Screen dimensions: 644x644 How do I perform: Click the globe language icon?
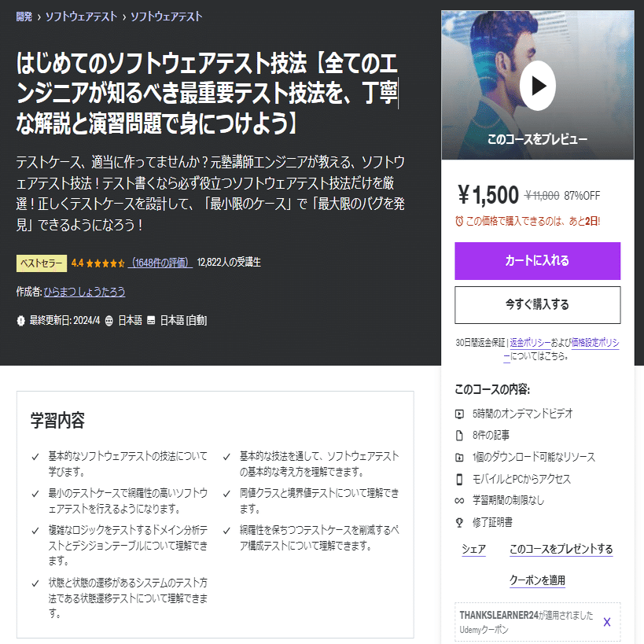point(109,321)
